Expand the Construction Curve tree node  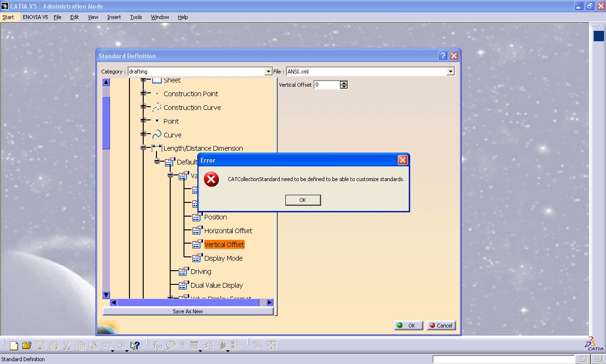[x=143, y=107]
